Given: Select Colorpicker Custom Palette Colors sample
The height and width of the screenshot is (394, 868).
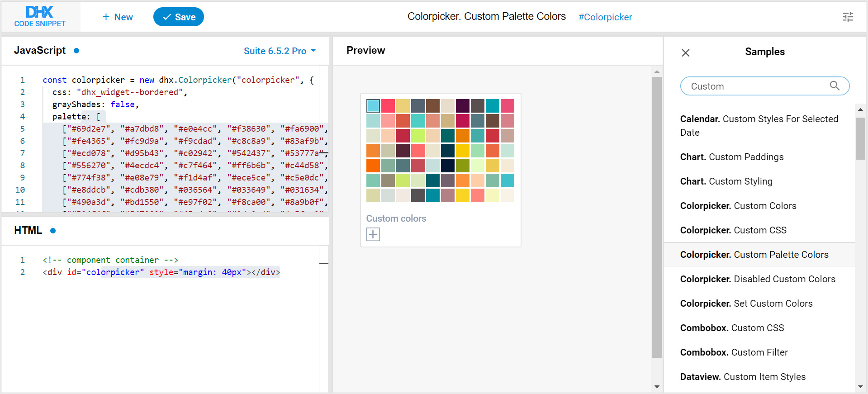Looking at the screenshot, I should click(x=760, y=255).
